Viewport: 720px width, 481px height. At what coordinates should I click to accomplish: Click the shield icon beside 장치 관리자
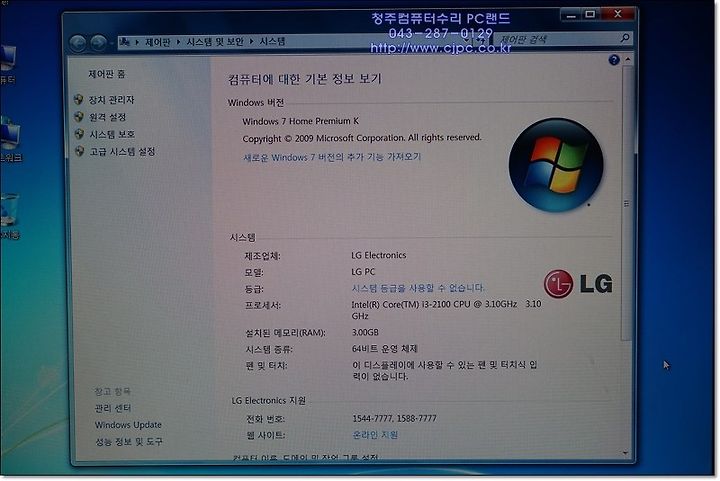click(79, 99)
